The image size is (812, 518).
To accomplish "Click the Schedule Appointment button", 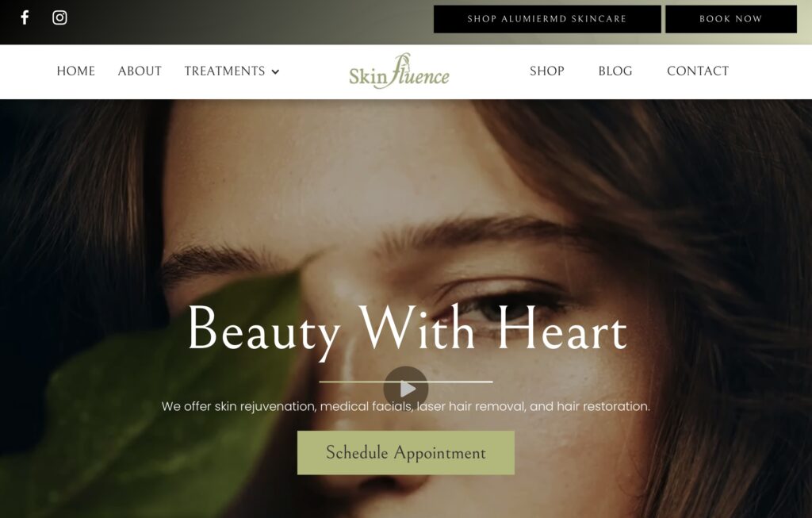I will click(x=406, y=453).
